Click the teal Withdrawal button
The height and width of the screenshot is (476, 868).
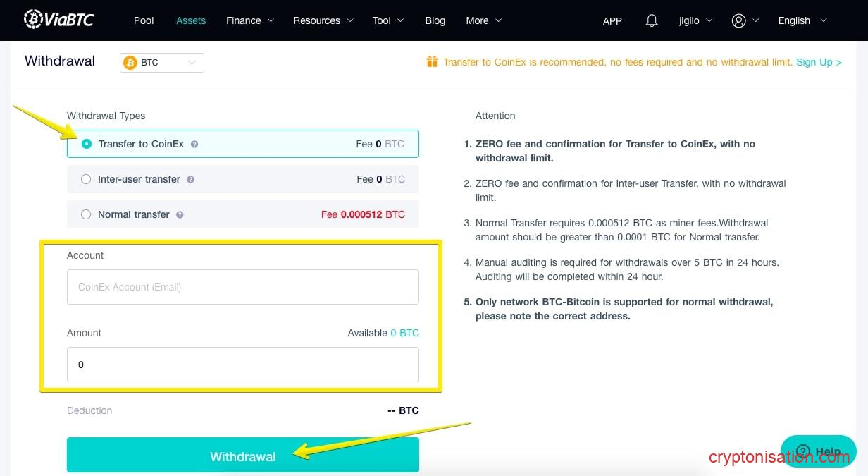[242, 456]
